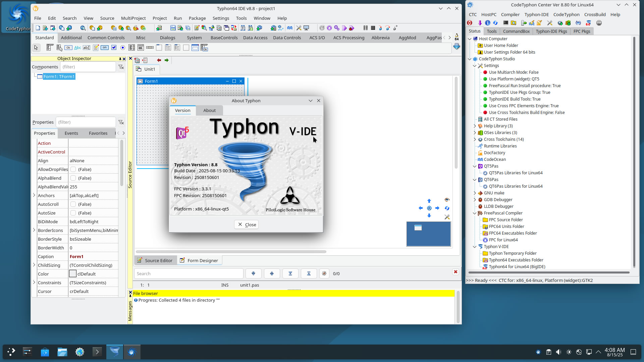The height and width of the screenshot is (362, 644).
Task: Click the Properties filter field
Action: click(86, 122)
